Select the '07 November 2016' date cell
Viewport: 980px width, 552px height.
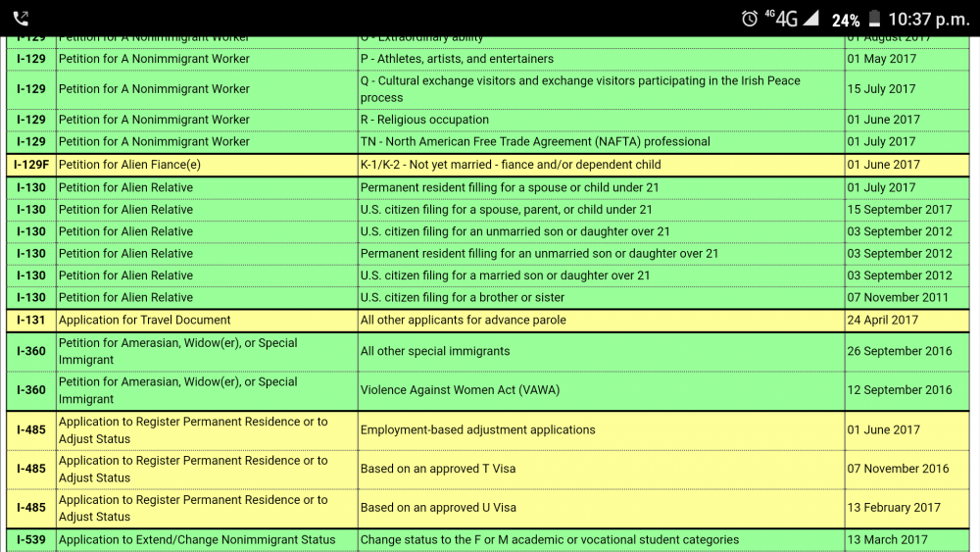click(906, 469)
